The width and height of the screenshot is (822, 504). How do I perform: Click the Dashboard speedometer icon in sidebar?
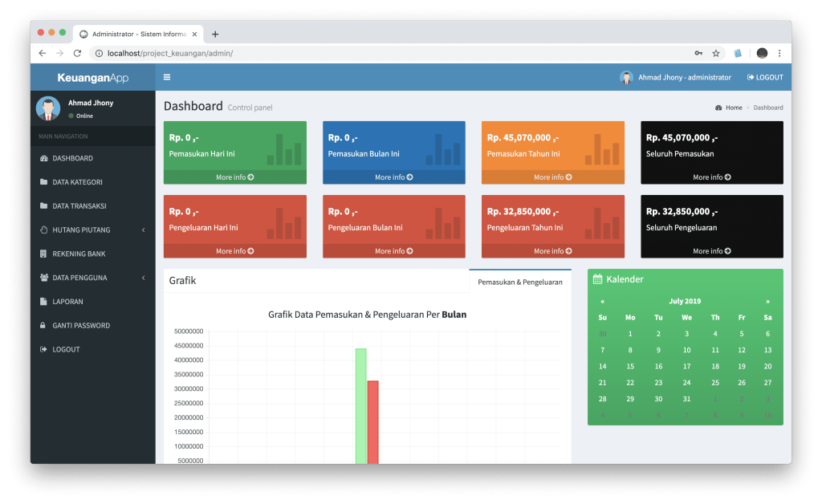tap(43, 158)
